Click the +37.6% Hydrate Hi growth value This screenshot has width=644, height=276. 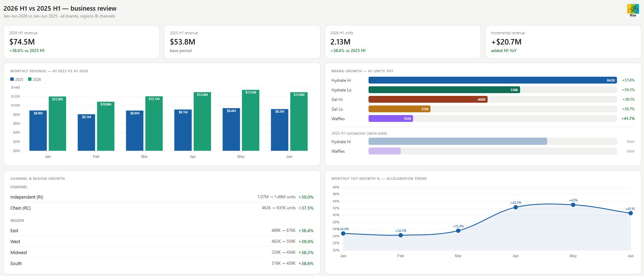[x=628, y=80]
